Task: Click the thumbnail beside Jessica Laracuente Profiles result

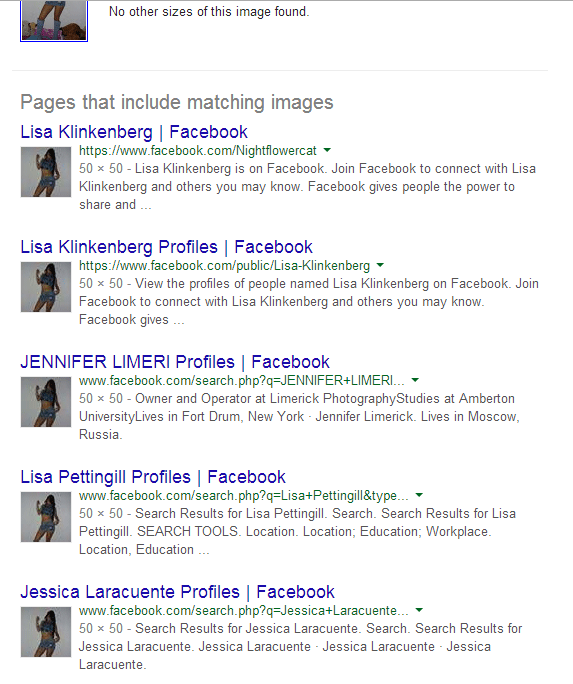Action: click(x=46, y=632)
